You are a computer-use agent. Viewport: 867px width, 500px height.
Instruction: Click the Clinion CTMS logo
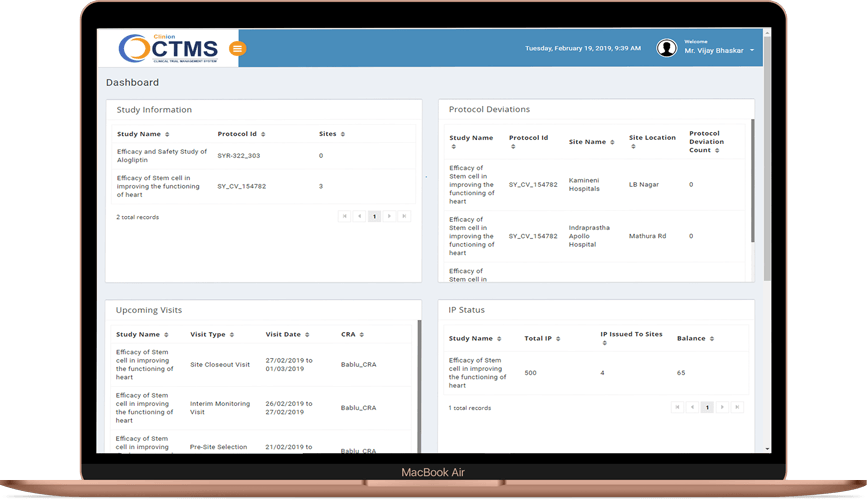169,49
